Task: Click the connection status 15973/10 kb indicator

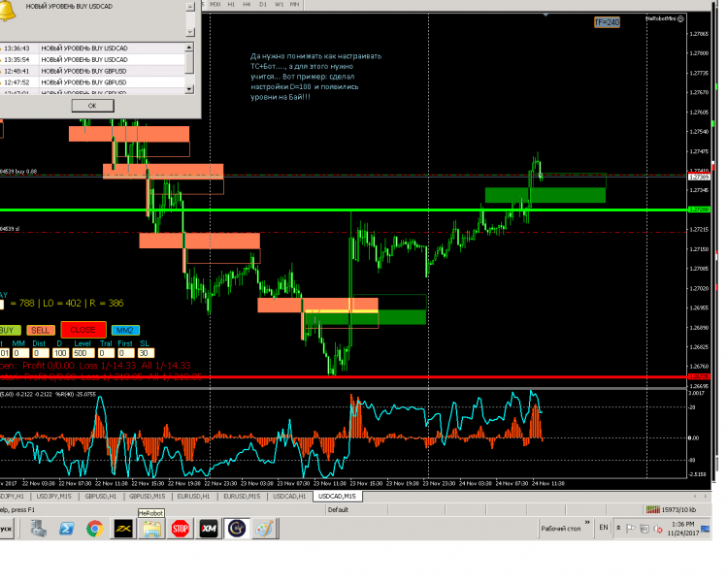Action: pos(672,510)
